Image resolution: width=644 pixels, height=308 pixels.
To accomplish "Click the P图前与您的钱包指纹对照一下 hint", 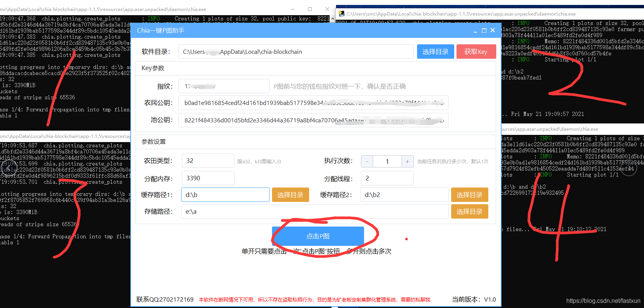I will pyautogui.click(x=339, y=86).
